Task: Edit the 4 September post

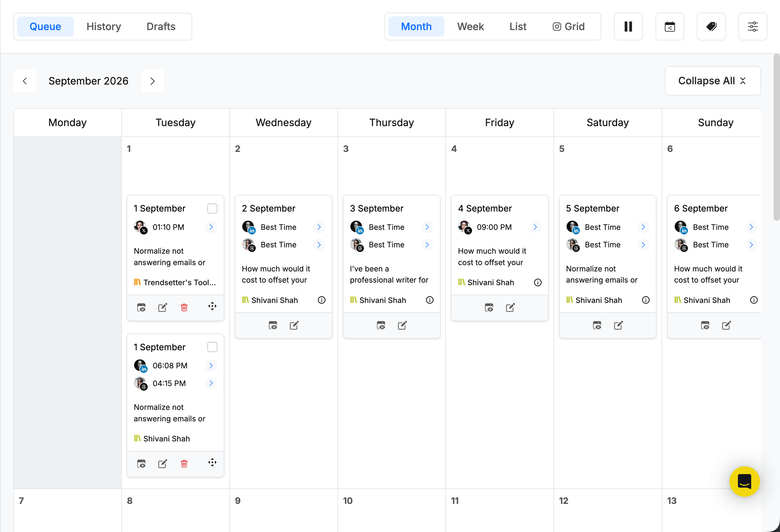Action: tap(510, 307)
